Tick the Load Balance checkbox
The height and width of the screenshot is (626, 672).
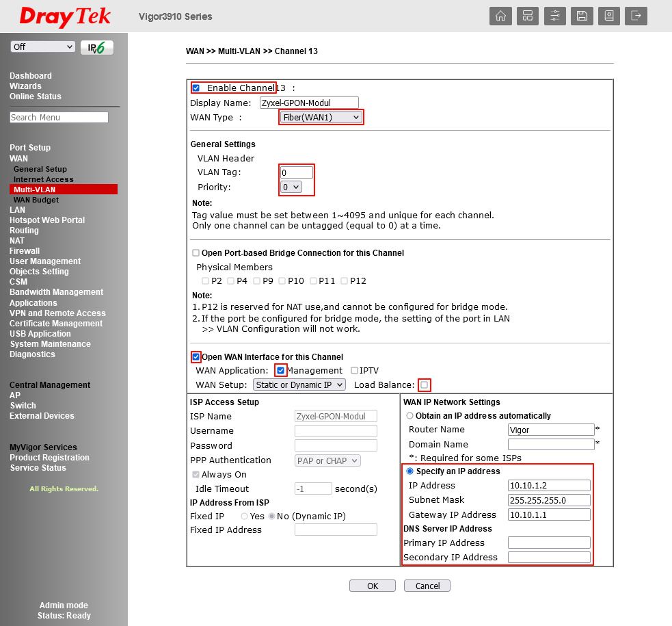[x=425, y=385]
